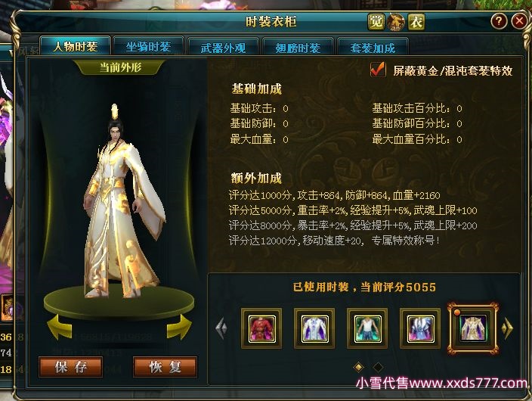Select the highlighted gold robe costume

(473, 328)
